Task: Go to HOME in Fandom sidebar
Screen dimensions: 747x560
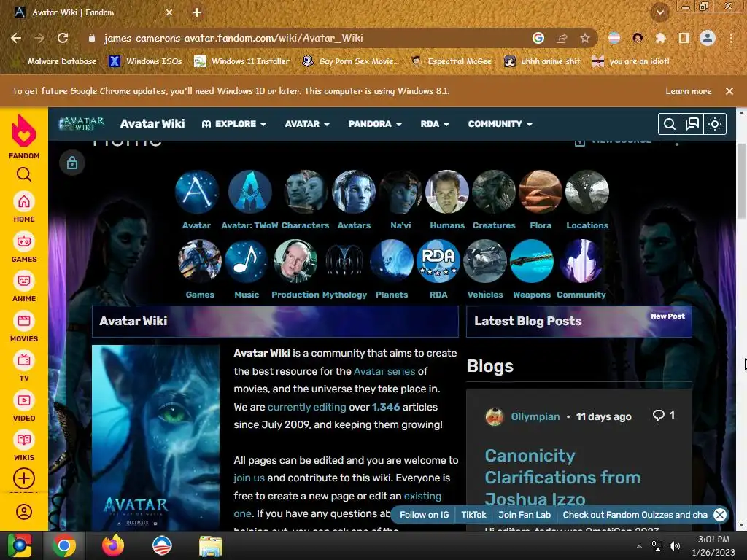Action: [24, 207]
